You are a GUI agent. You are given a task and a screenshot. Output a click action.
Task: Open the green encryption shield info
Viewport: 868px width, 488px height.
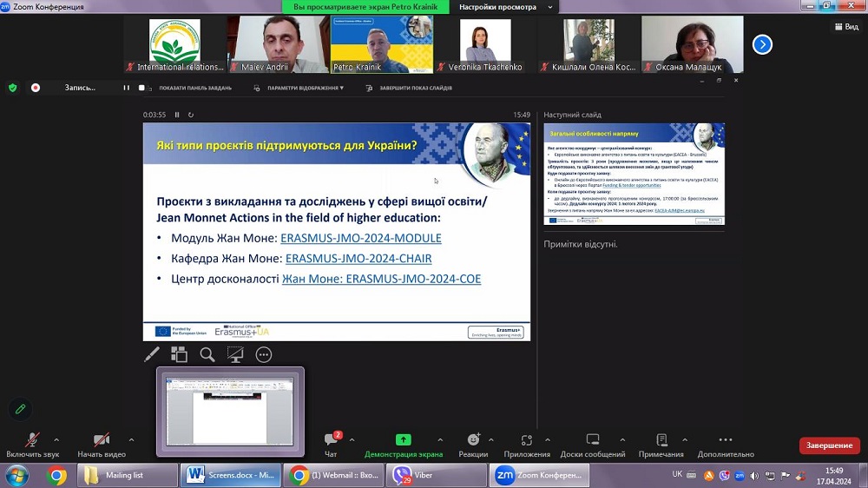pos(13,88)
